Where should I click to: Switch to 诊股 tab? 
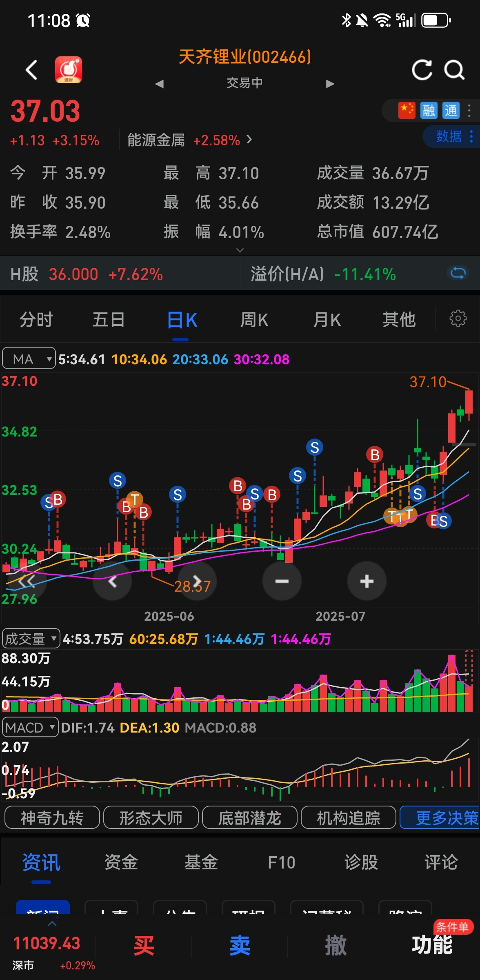[x=361, y=863]
